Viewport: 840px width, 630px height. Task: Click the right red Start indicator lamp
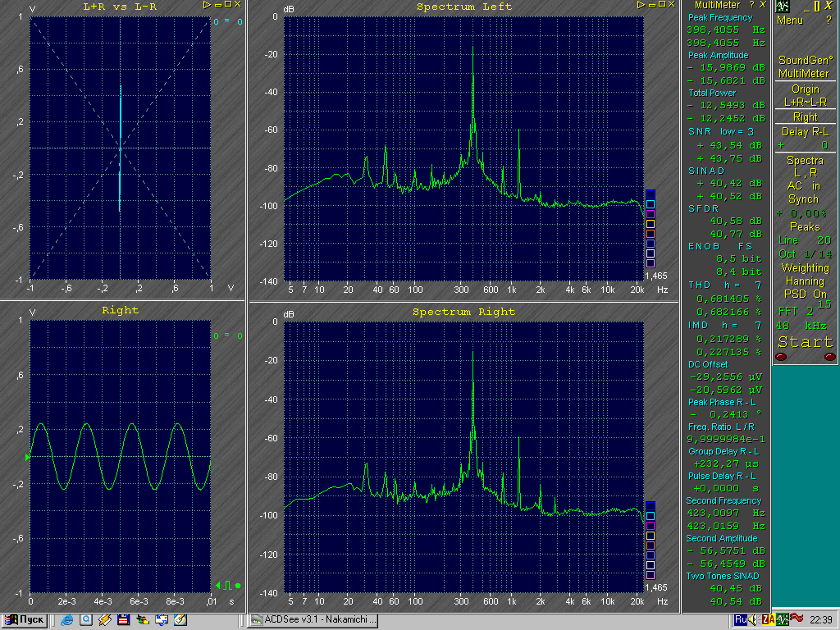point(829,357)
